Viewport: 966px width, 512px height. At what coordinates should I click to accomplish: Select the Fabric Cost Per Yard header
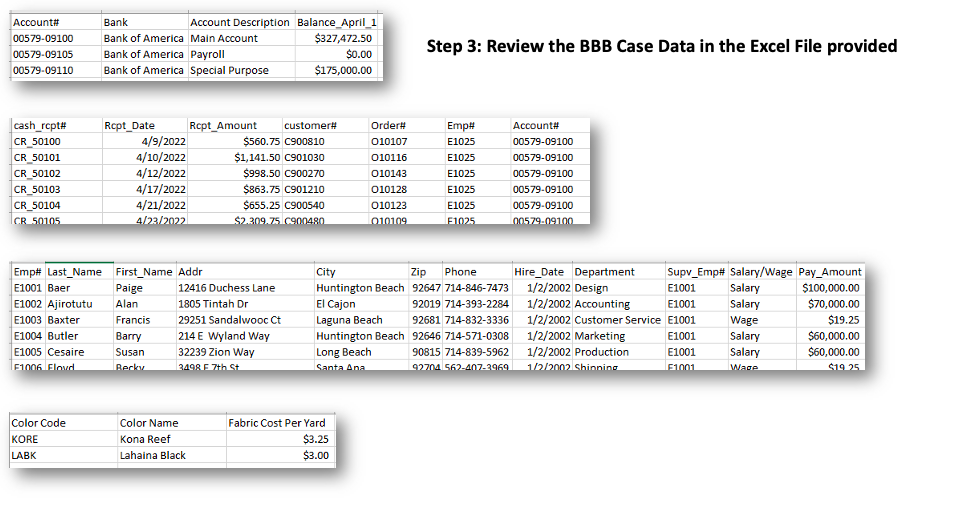tap(277, 423)
